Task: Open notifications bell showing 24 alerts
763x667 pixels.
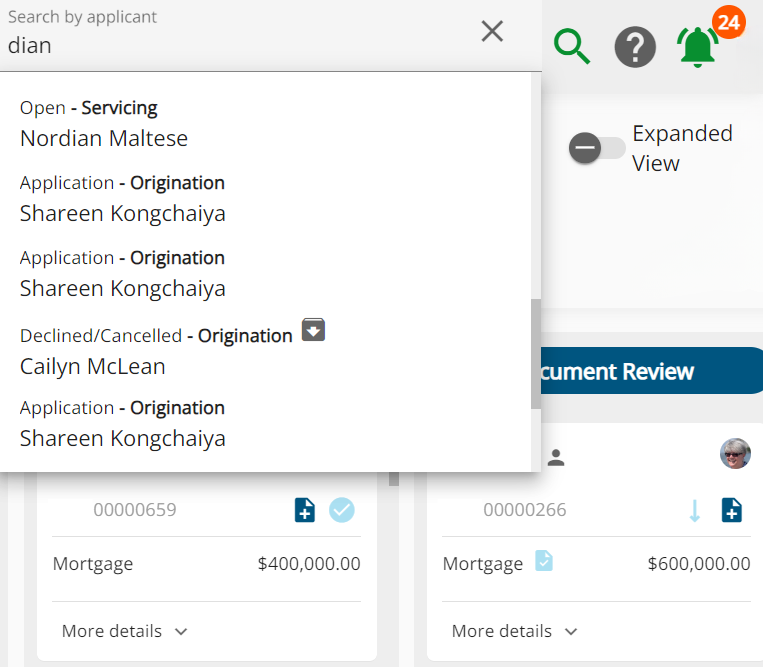Action: click(x=697, y=47)
